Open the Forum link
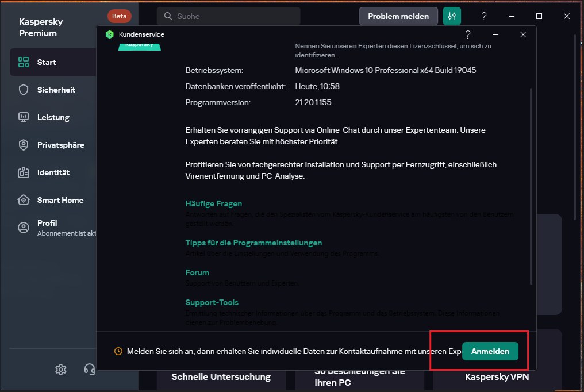 click(197, 272)
